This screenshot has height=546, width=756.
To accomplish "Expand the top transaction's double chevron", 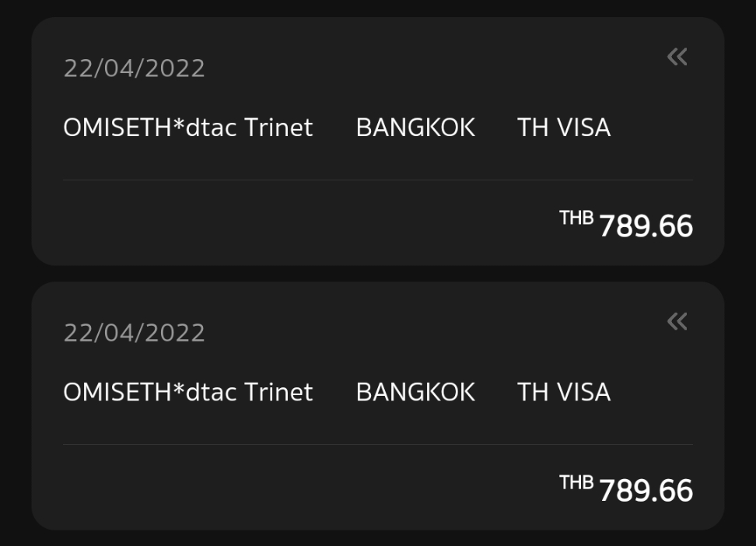I will coord(677,57).
